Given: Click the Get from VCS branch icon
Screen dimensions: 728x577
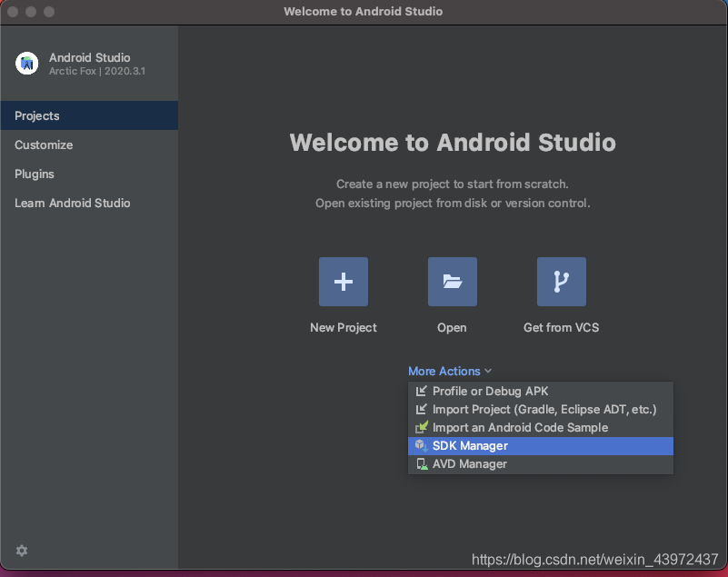Looking at the screenshot, I should 562,282.
